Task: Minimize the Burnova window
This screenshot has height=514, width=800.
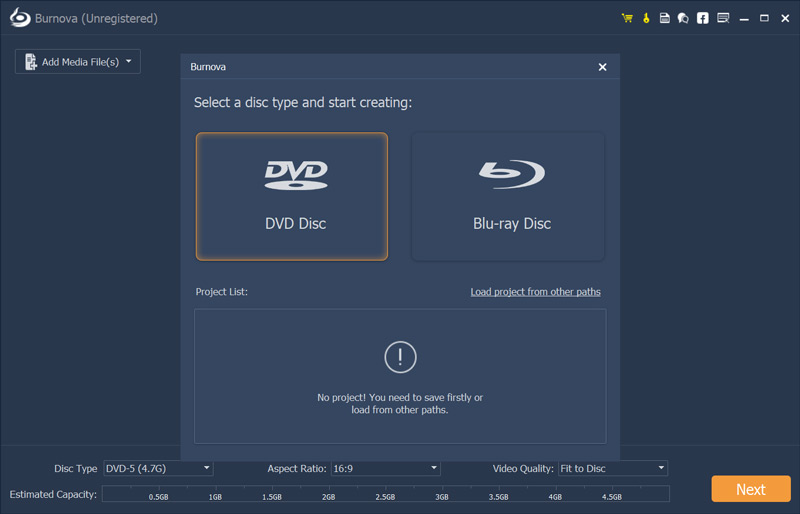Action: (x=745, y=18)
